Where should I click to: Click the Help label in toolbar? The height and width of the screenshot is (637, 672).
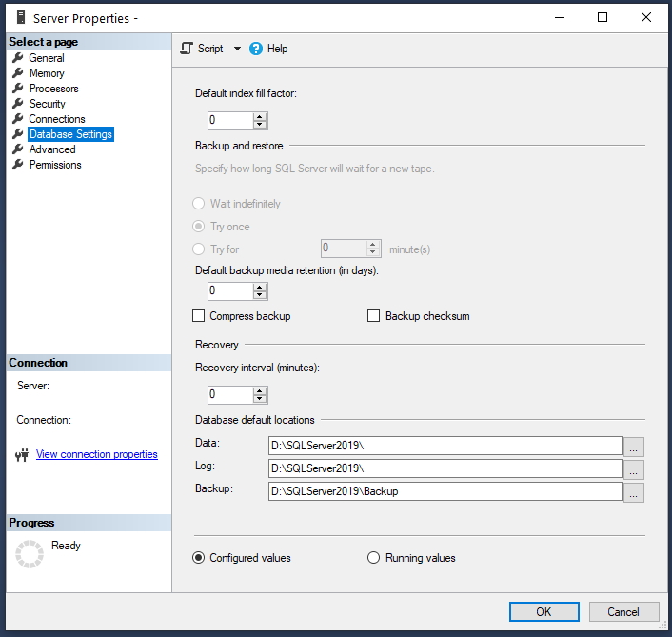[277, 49]
